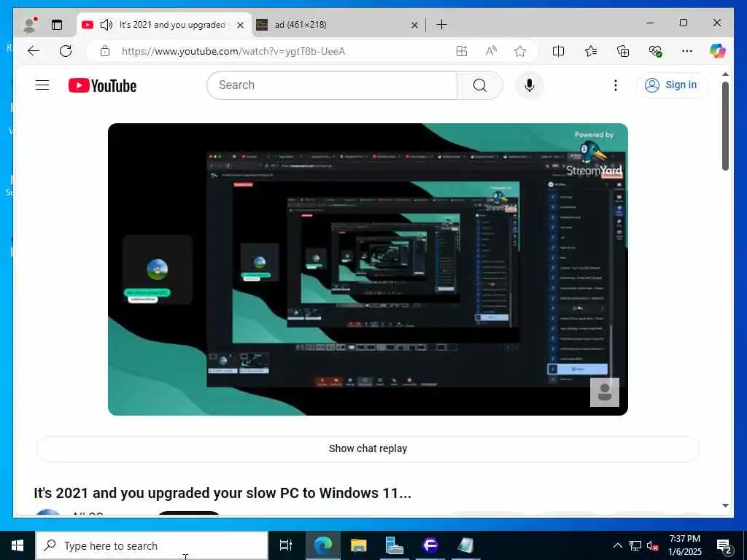Open the YouTube hamburger guide menu
This screenshot has height=560, width=747.
tap(42, 85)
